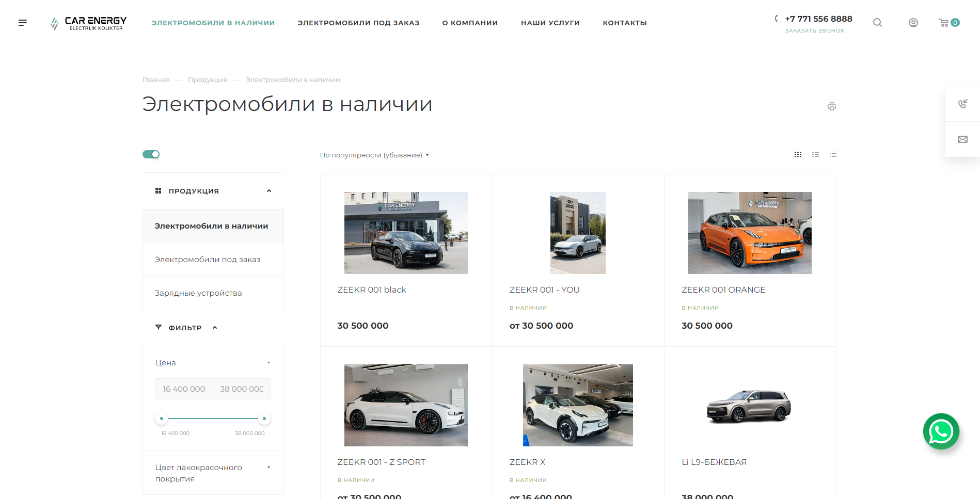Image resolution: width=980 pixels, height=499 pixels.
Task: Open ZEEKR X title link
Action: (527, 462)
